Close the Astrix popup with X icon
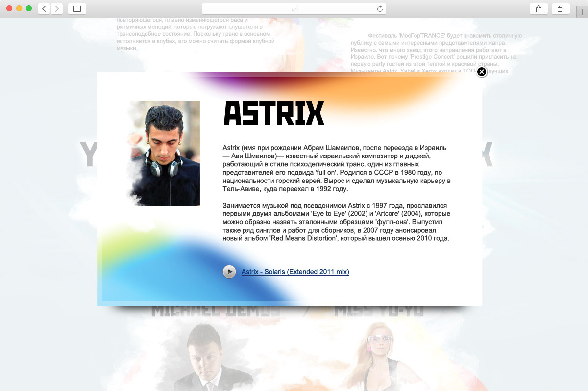The image size is (588, 391). tap(482, 72)
